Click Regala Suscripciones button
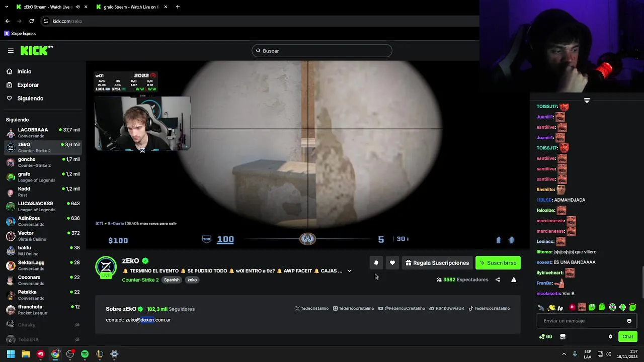644x362 pixels. point(437,263)
